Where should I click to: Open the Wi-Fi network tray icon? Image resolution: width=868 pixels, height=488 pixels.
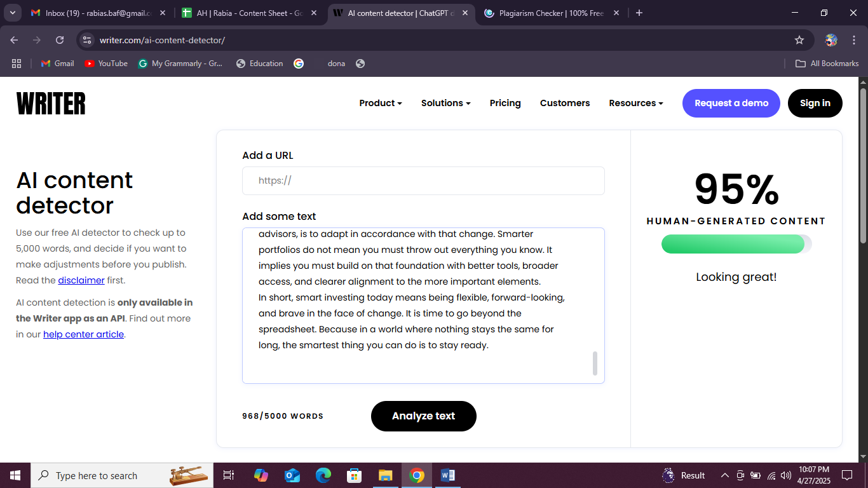pos(771,475)
